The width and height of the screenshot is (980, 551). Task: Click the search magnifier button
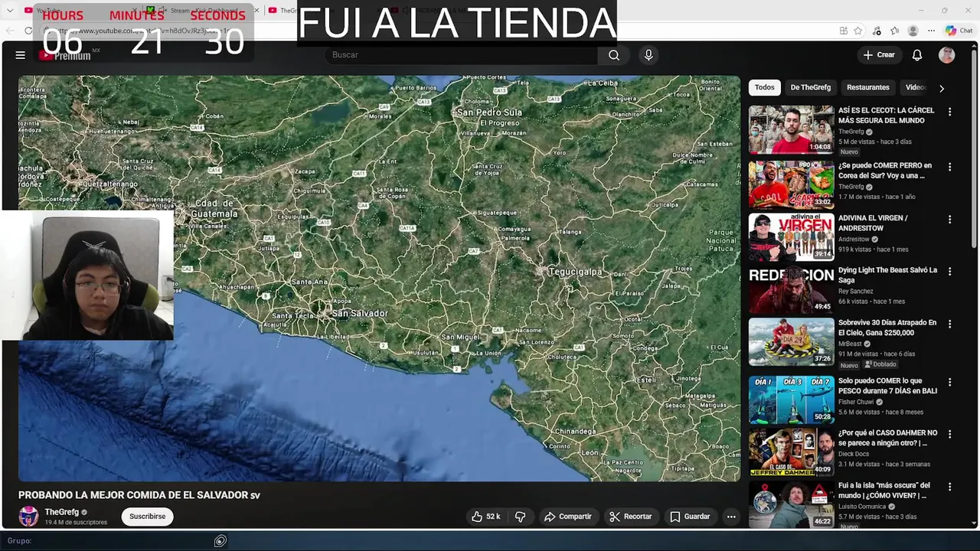click(x=614, y=55)
